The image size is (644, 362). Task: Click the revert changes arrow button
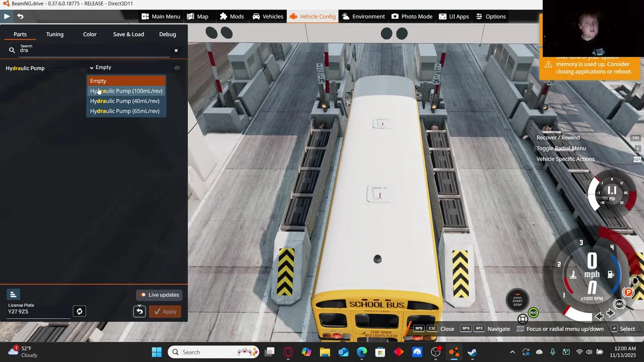point(139,312)
